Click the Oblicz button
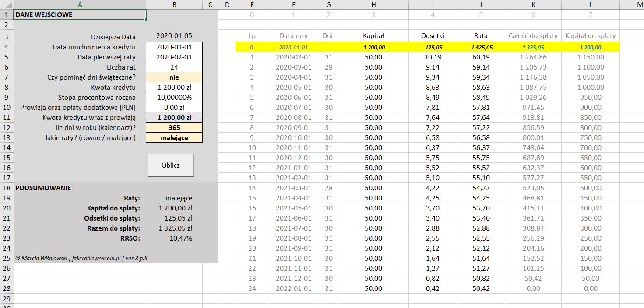This screenshot has height=308, width=644. [x=170, y=165]
